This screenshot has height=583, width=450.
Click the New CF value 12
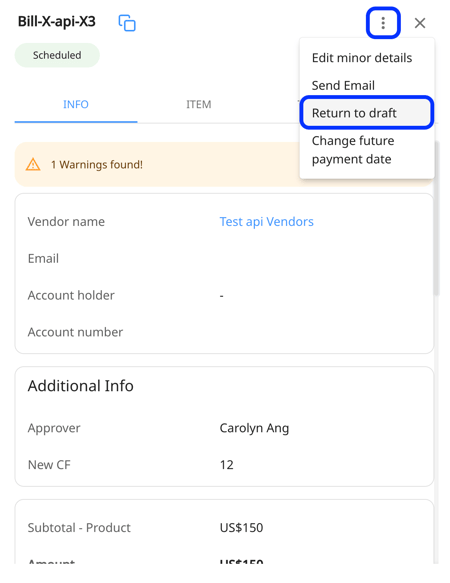coord(226,465)
